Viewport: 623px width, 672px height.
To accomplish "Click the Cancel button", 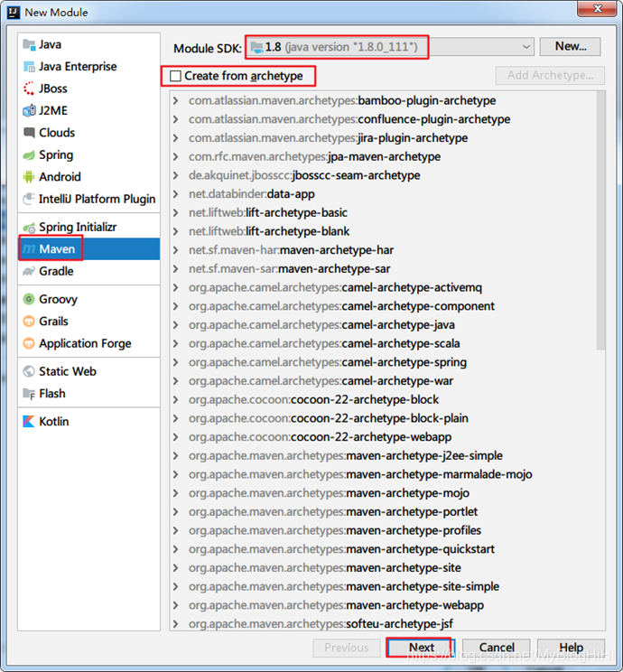I will [x=497, y=648].
